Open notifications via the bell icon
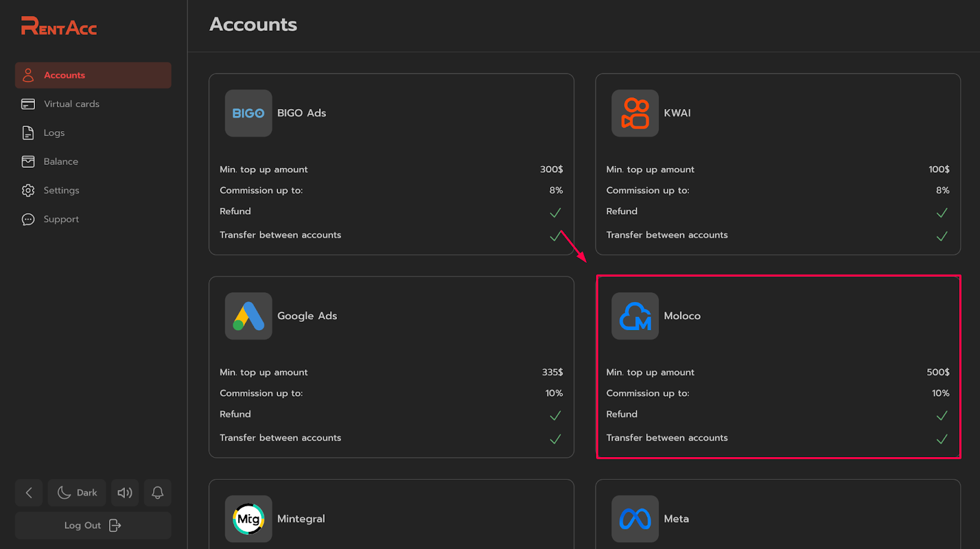This screenshot has width=980, height=549. point(157,493)
